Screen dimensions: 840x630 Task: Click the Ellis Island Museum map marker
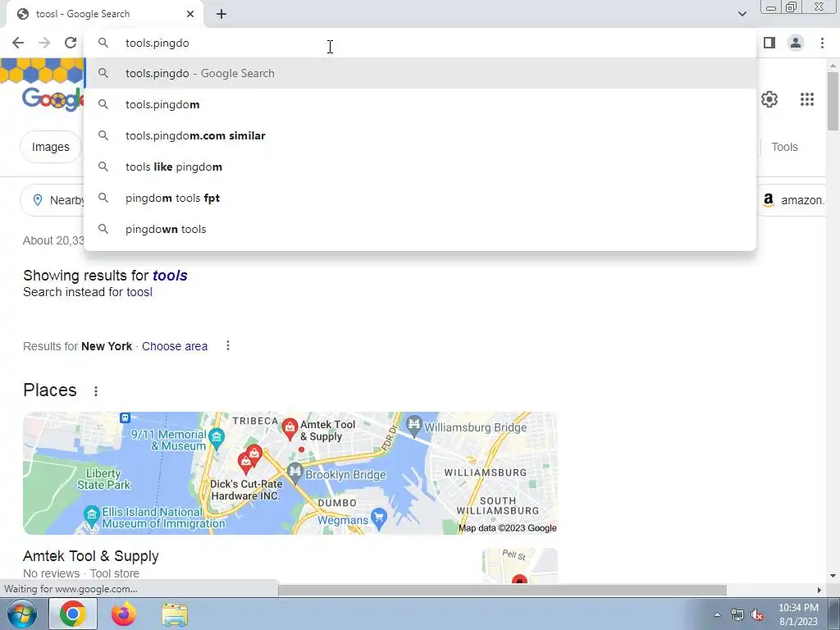click(x=92, y=515)
